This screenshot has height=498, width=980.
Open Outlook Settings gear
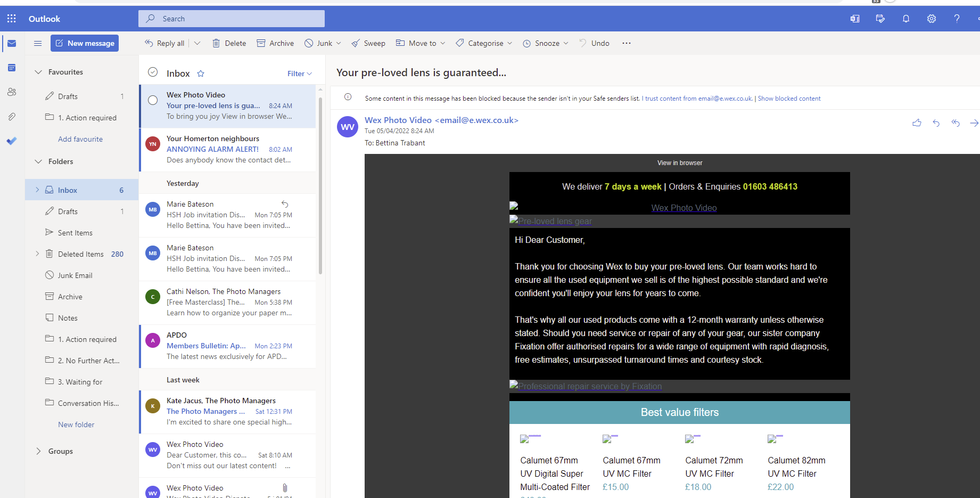click(932, 18)
